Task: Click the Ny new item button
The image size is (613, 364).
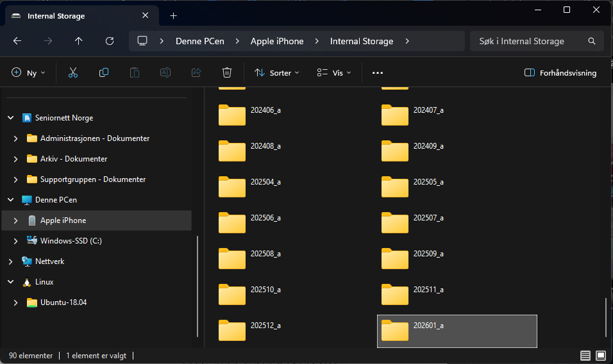Action: (29, 73)
